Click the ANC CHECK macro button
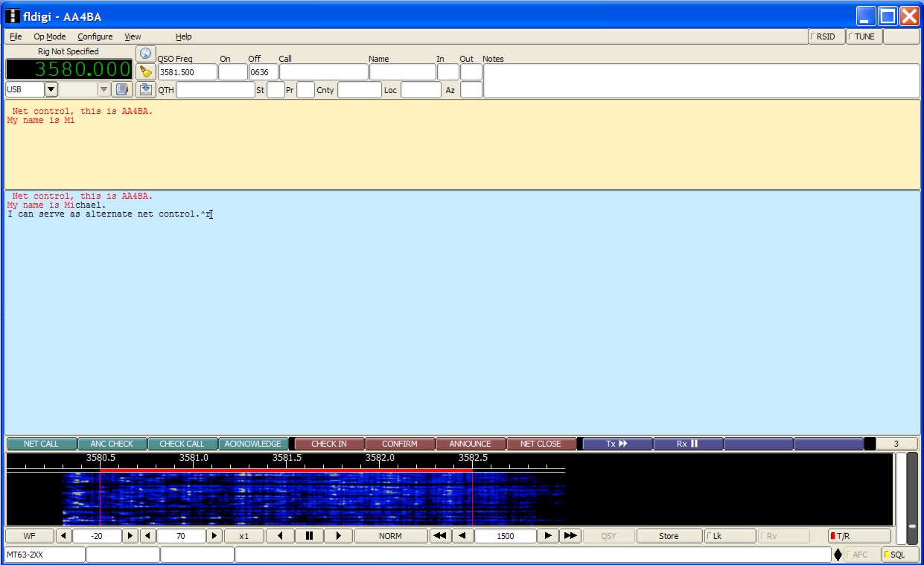Screen dimensions: 924x565 112,444
